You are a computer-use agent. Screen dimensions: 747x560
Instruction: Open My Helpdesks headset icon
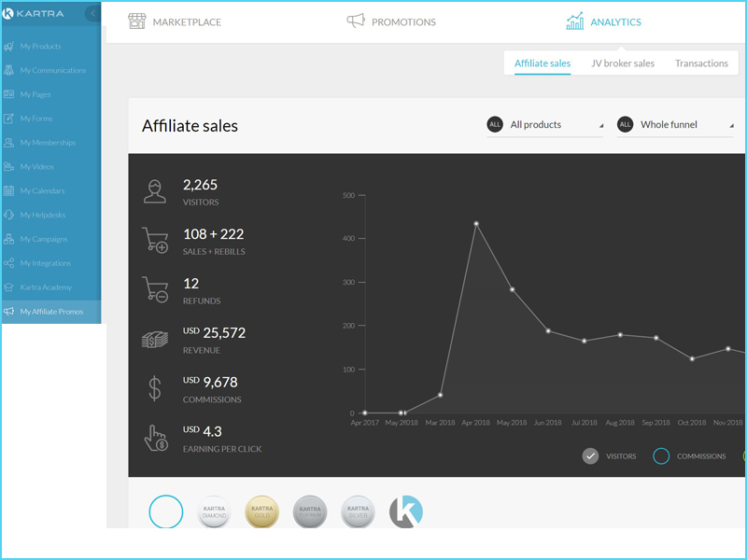(x=9, y=216)
